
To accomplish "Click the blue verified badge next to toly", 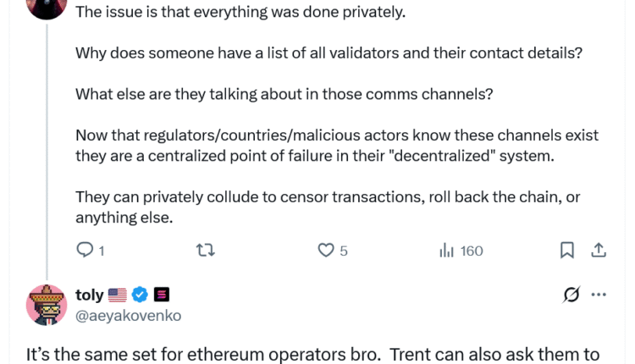I will tap(141, 295).
